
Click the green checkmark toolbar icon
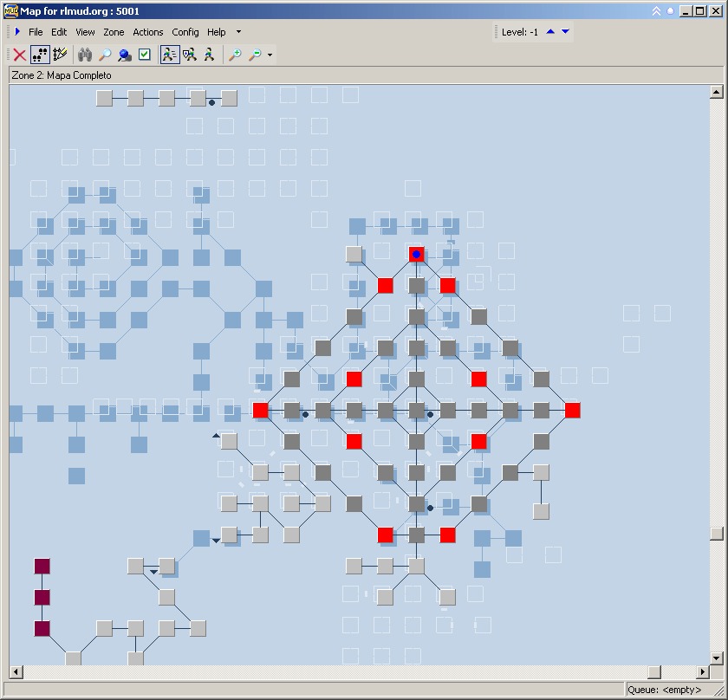coord(145,55)
